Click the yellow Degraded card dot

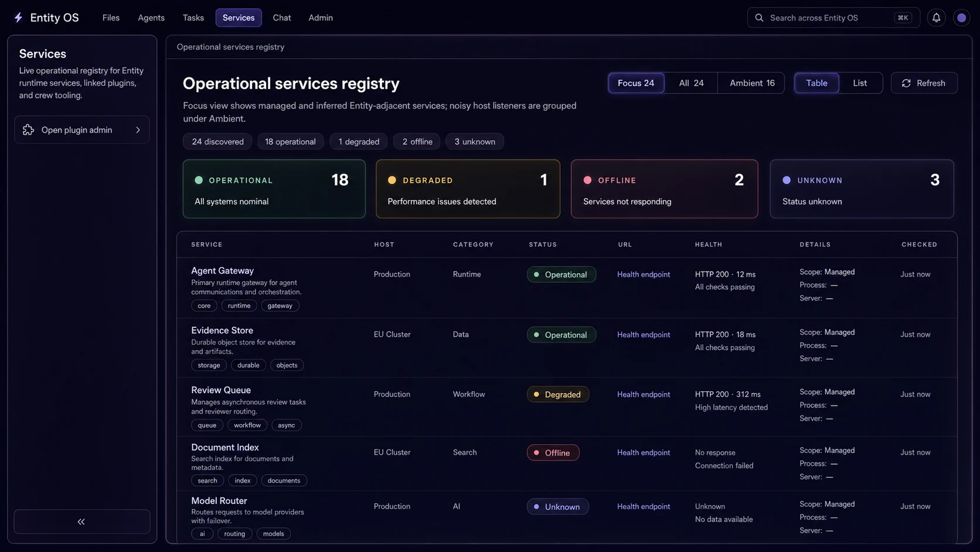pyautogui.click(x=392, y=180)
